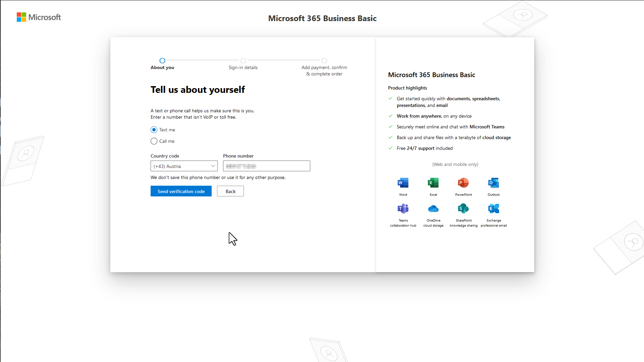644x362 pixels.
Task: Click the OneDrive cloud storage icon
Action: tap(433, 208)
